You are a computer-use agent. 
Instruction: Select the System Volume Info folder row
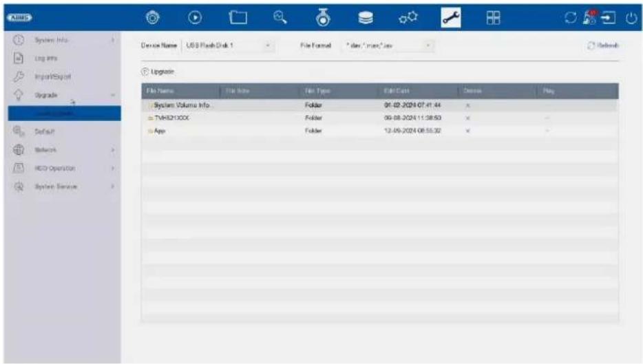[x=380, y=105]
